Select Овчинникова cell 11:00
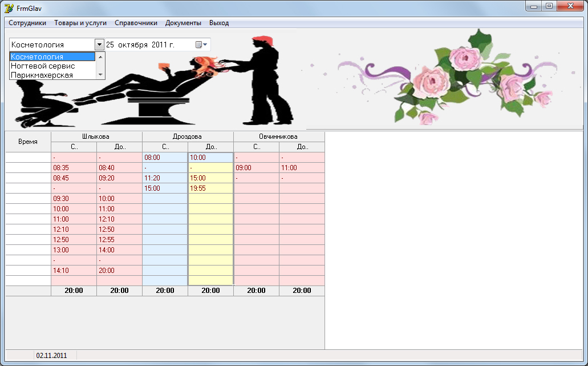 tap(302, 168)
